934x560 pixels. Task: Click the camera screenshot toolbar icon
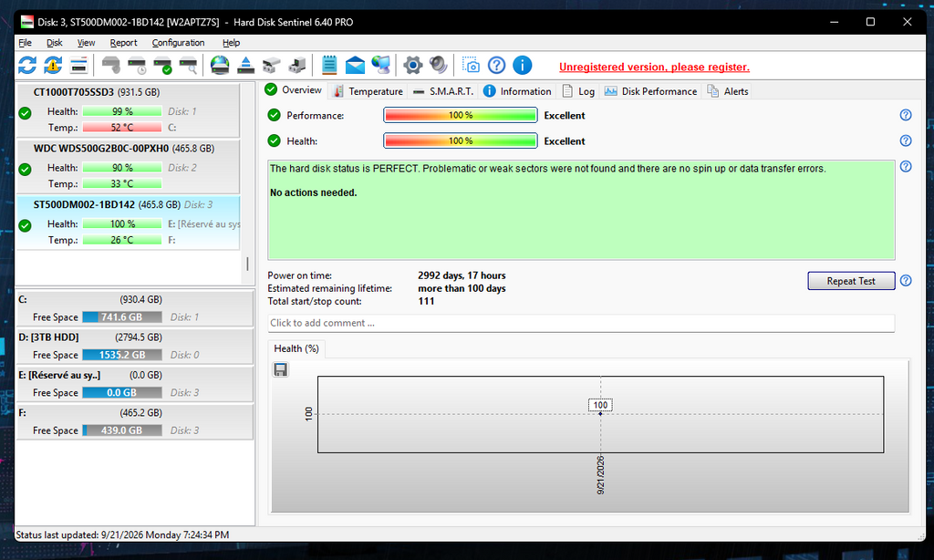[471, 65]
